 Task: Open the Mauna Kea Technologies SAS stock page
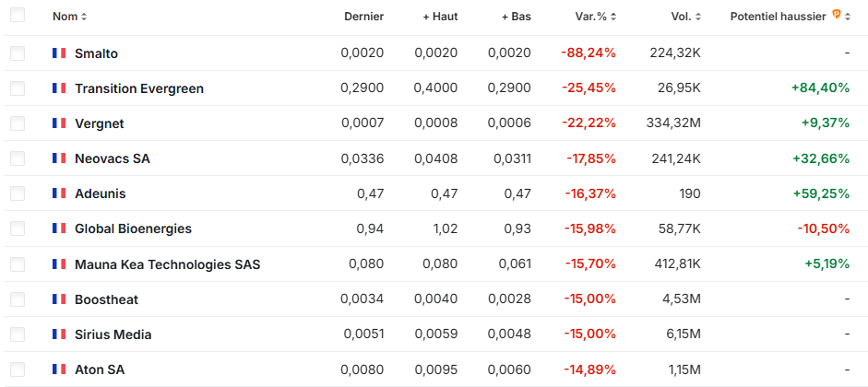point(167,264)
